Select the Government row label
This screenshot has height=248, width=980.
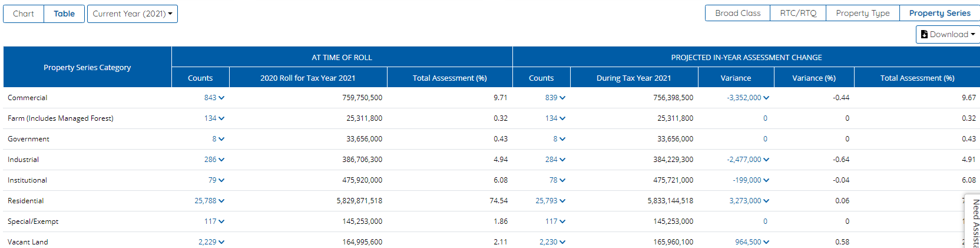click(28, 139)
